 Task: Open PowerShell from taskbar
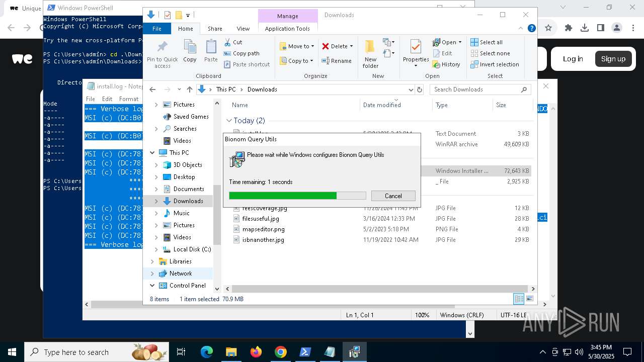pyautogui.click(x=305, y=352)
